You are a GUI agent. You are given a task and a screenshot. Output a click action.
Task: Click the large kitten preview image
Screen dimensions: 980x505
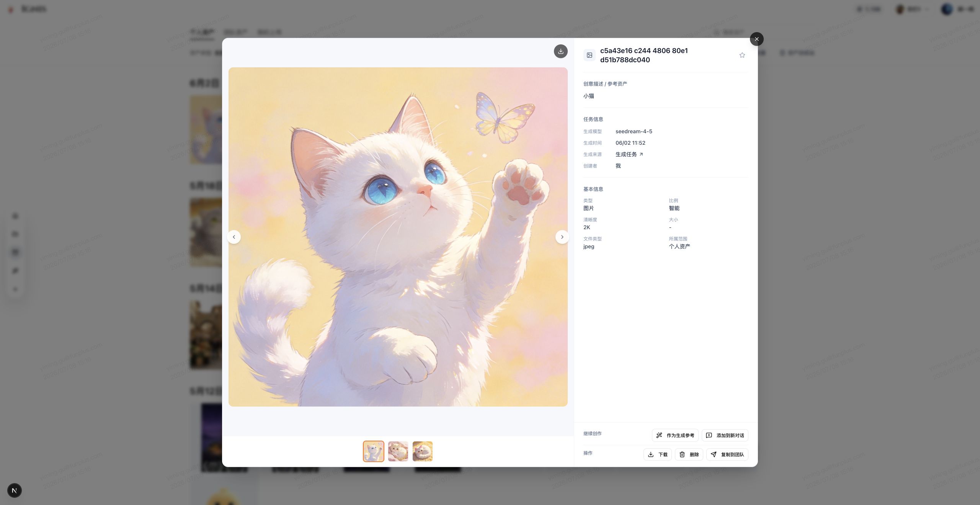[x=398, y=237]
